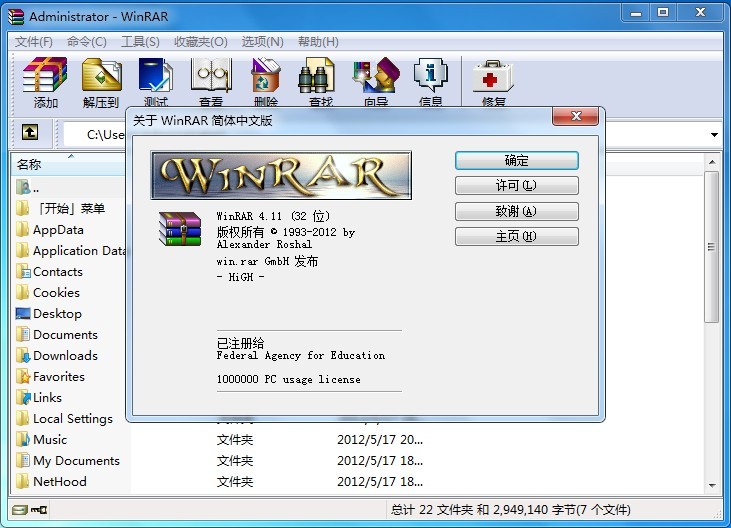Click the Add (添加) toolbar icon
The height and width of the screenshot is (528, 731).
46,77
